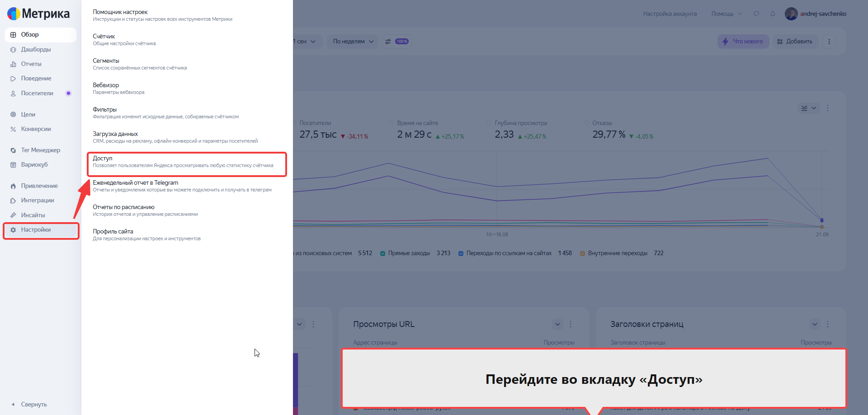Open the andrej-savchenko account avatar

coord(791,14)
